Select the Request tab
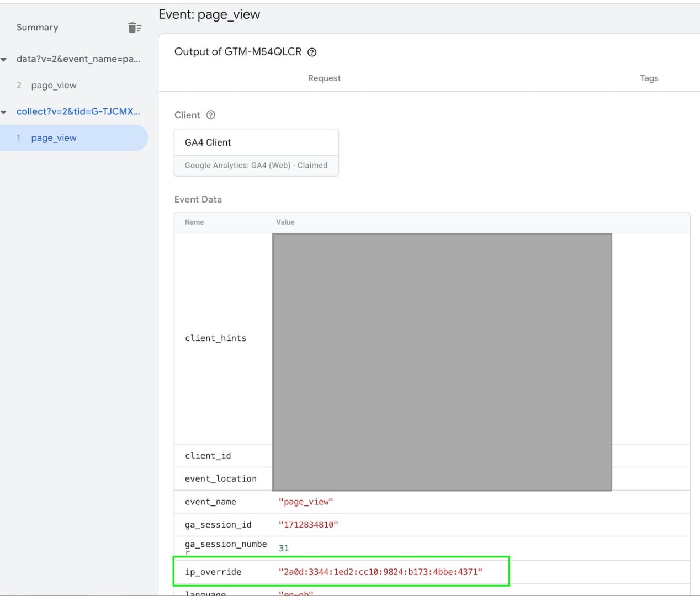 tap(324, 78)
